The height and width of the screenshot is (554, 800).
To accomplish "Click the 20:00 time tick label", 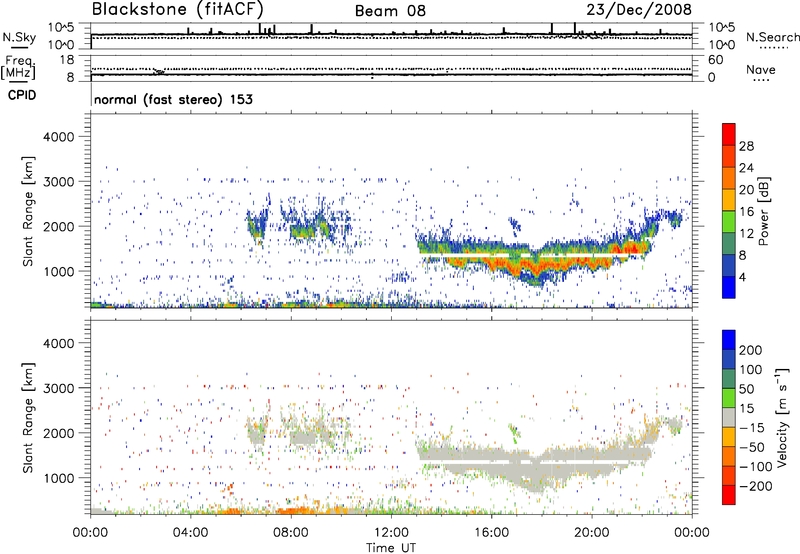I will pyautogui.click(x=591, y=533).
